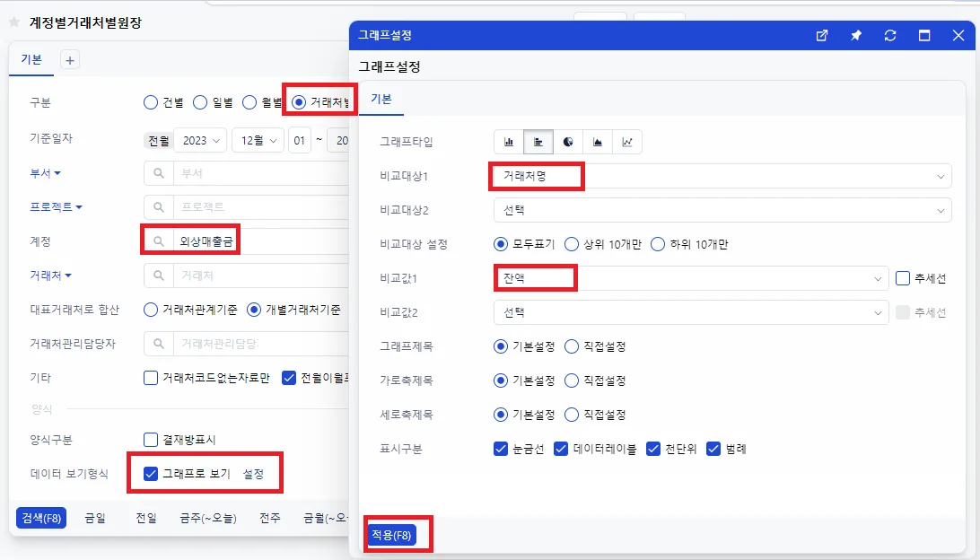Image resolution: width=980 pixels, height=560 pixels.
Task: Switch to the 기본 tab in 그래프설정
Action: tap(381, 99)
